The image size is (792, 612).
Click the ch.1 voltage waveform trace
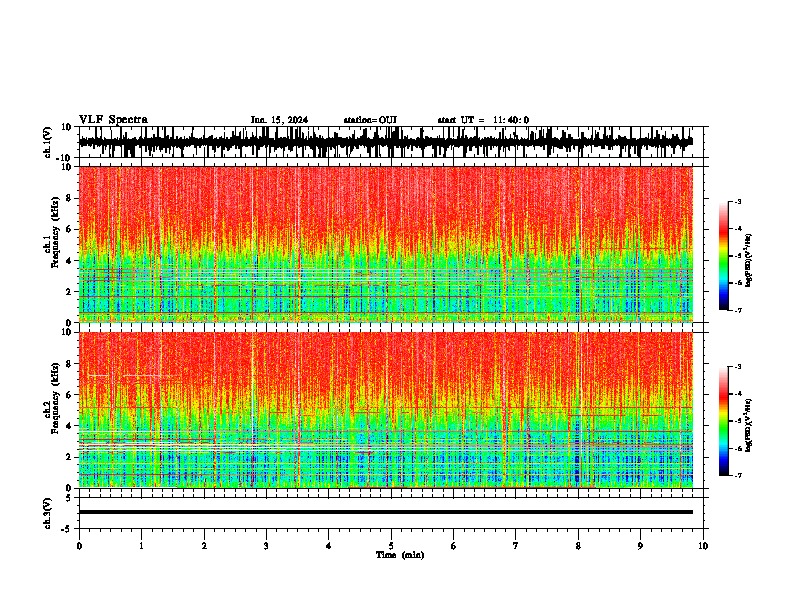click(386, 142)
